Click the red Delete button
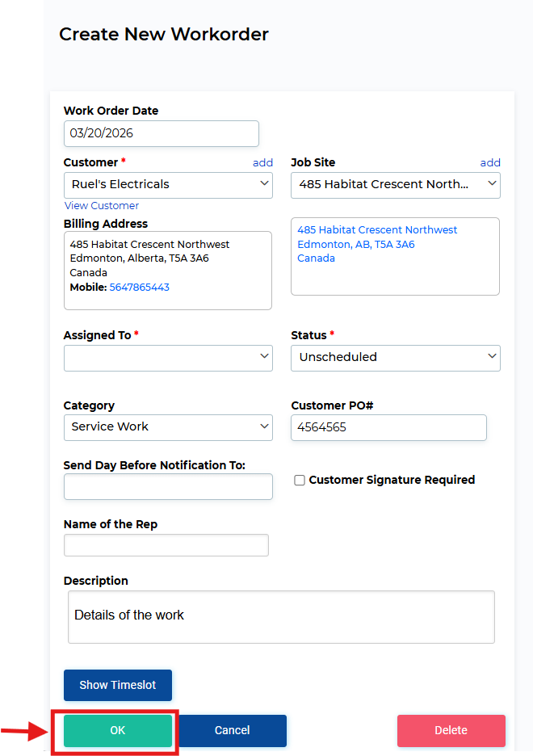Image resolution: width=533 pixels, height=756 pixels. tap(451, 730)
